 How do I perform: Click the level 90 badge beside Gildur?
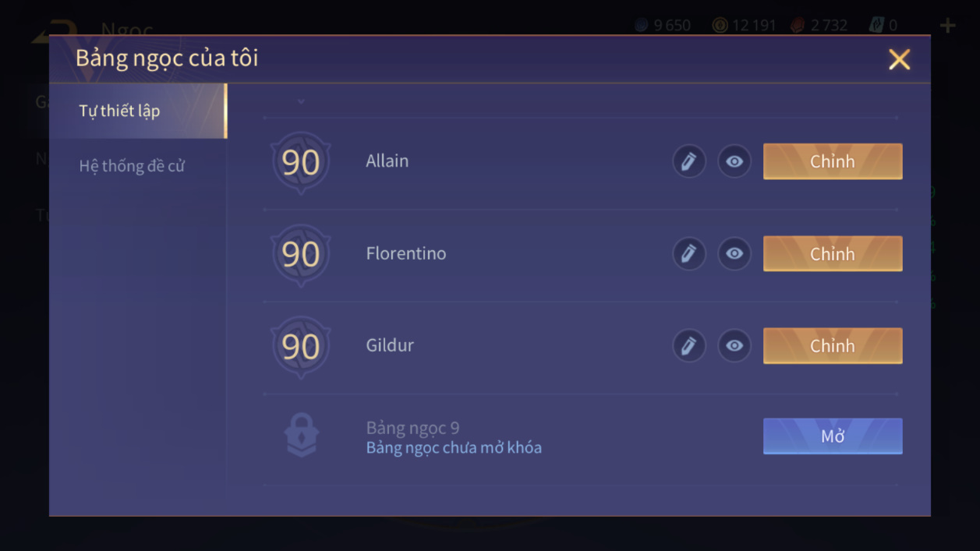pos(301,346)
